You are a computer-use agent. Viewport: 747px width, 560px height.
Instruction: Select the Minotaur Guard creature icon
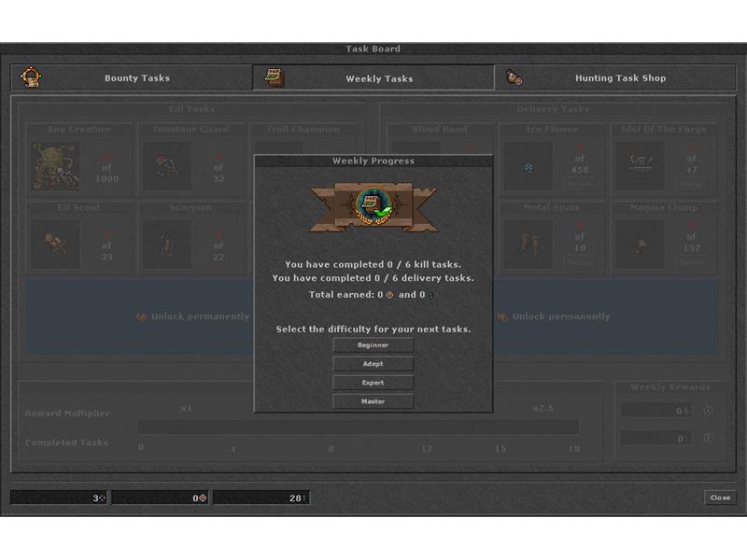tap(167, 166)
